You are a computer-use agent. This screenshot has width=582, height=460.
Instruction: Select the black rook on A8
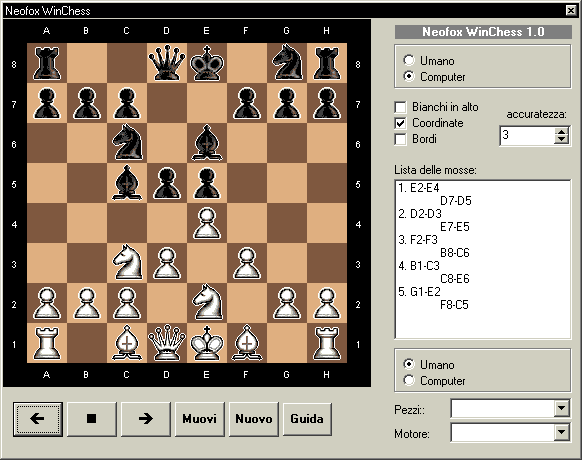47,63
